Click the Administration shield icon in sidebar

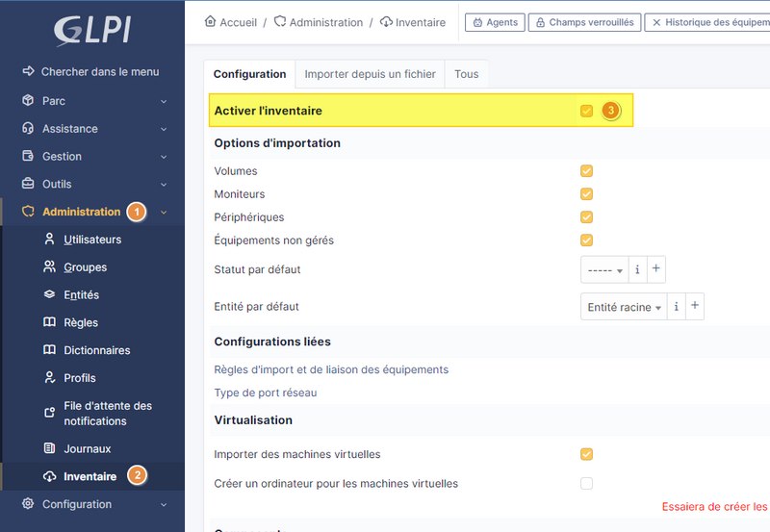click(28, 211)
